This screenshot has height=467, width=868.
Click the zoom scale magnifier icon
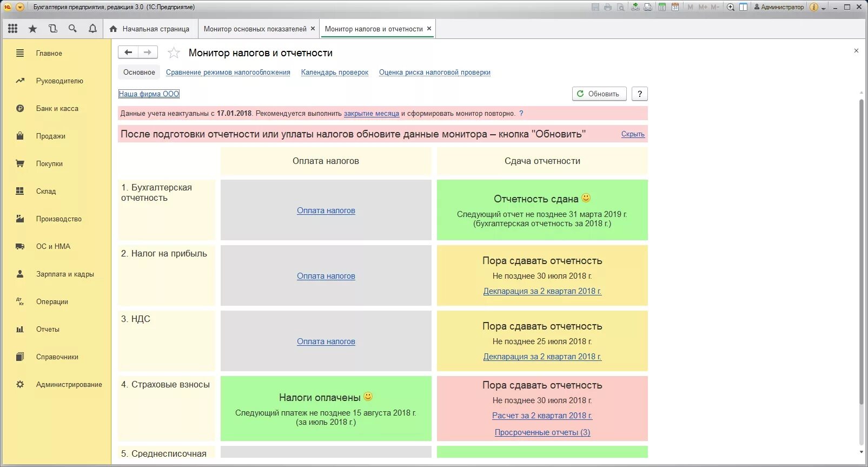[x=731, y=7]
